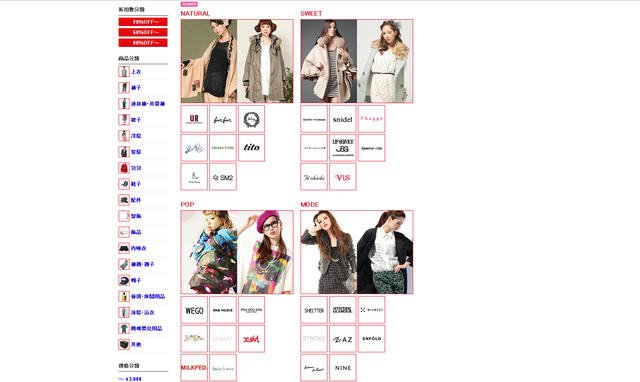This screenshot has width=640, height=382.
Task: Open the red backpack bags category icon
Action: [124, 168]
